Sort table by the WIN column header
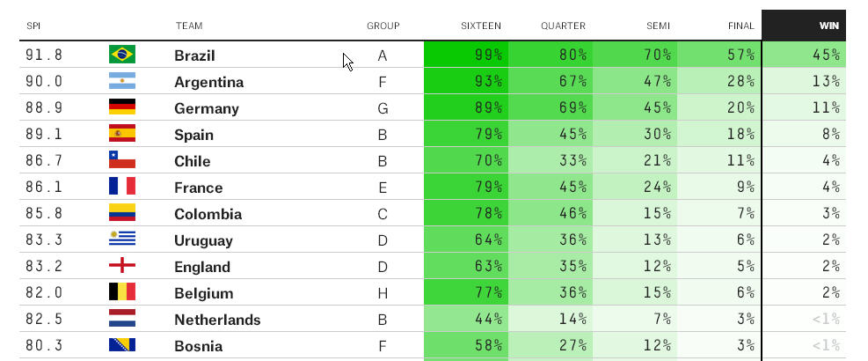The height and width of the screenshot is (361, 868). (x=828, y=26)
